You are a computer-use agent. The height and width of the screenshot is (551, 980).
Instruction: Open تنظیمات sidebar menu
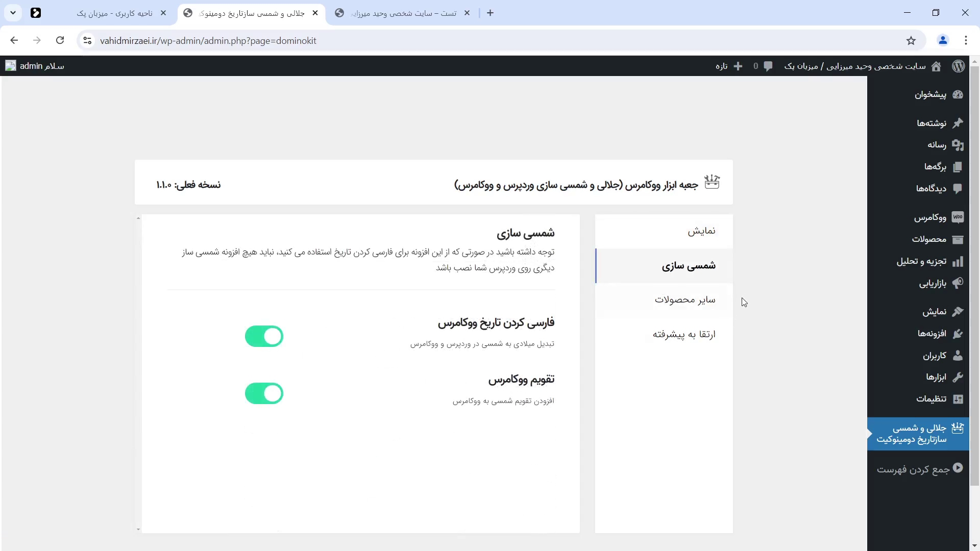coord(918,399)
